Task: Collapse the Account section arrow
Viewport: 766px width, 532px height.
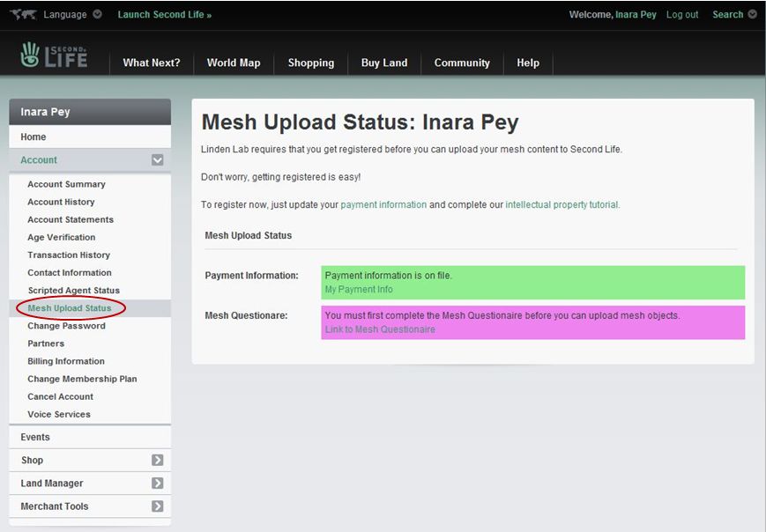Action: pos(157,160)
